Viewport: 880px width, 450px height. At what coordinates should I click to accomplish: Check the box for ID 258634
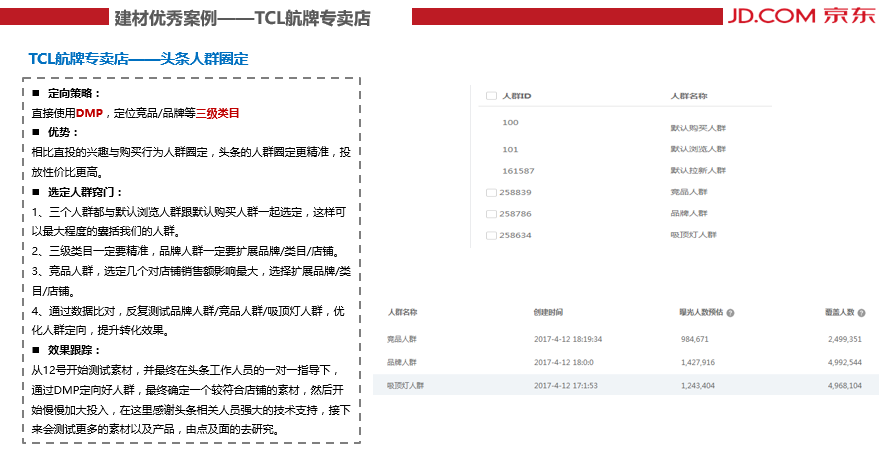tap(491, 235)
